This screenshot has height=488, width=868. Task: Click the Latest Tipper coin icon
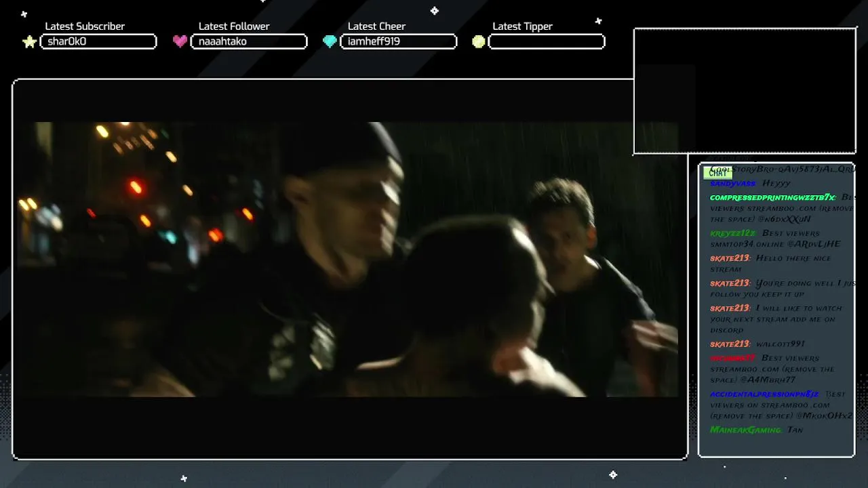(479, 41)
